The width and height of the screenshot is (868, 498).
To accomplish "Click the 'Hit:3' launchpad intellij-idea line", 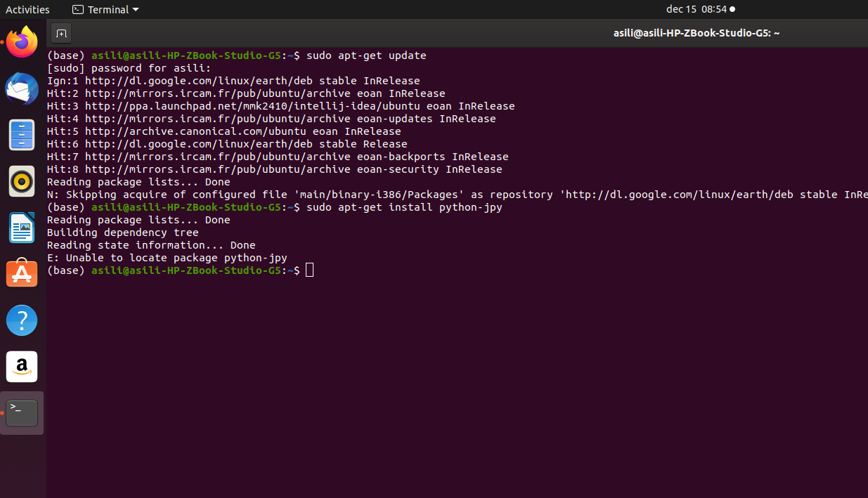I will point(281,106).
